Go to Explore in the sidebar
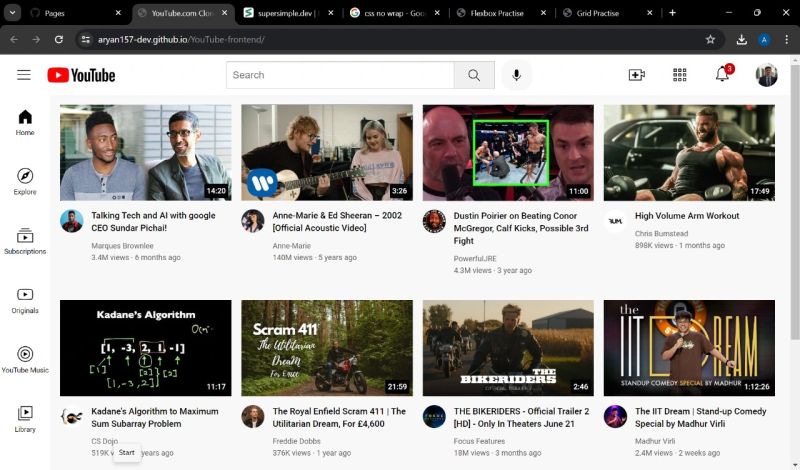 25,181
